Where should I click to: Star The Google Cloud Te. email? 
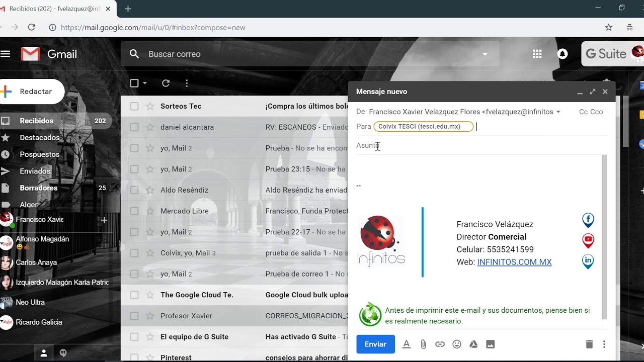[150, 295]
